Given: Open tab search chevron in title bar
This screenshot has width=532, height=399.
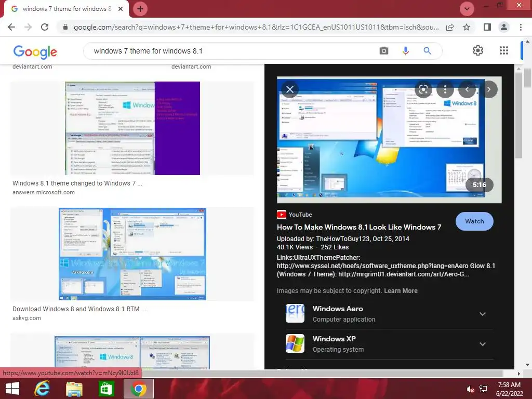Looking at the screenshot, I should coord(467,9).
